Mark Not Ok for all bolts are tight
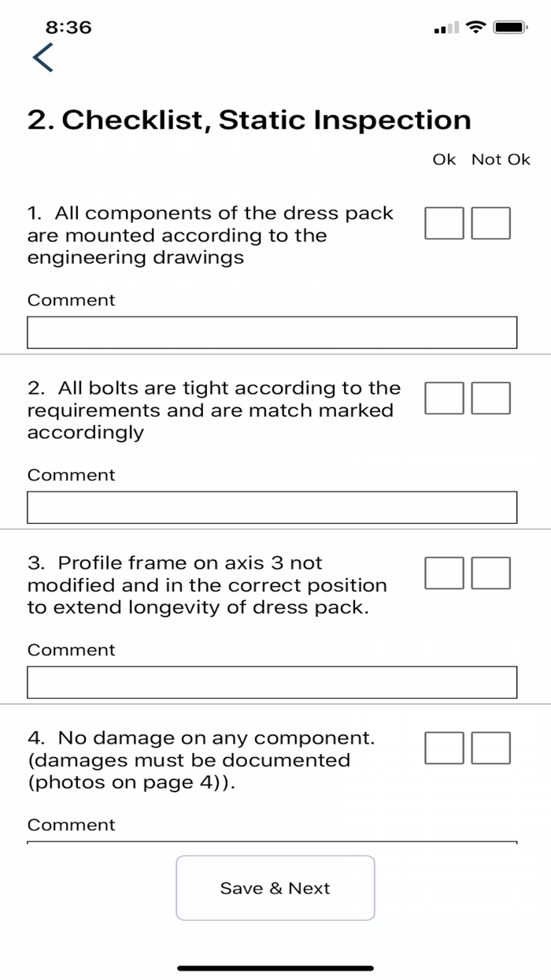The image size is (551, 980). [x=491, y=398]
